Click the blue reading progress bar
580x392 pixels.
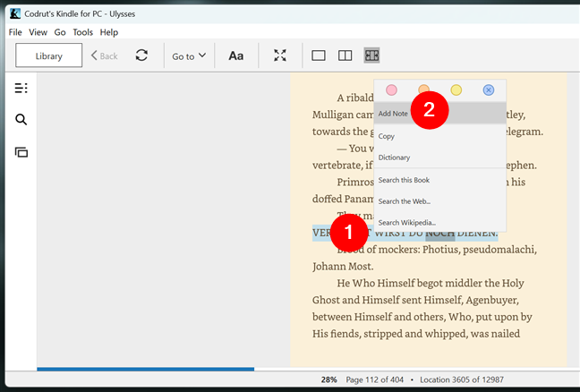click(145, 368)
